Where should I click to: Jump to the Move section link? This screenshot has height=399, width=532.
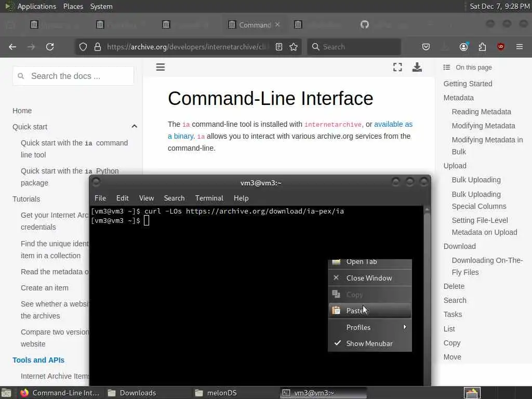[x=453, y=357]
